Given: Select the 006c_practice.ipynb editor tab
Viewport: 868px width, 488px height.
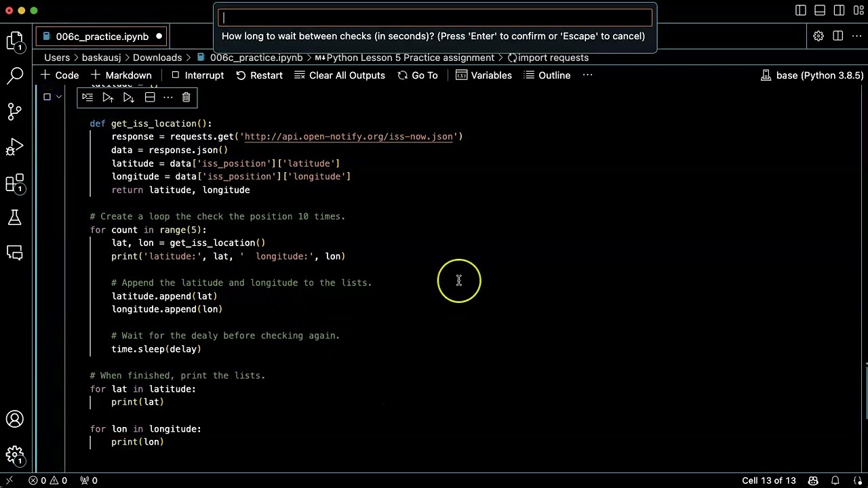Looking at the screenshot, I should pos(102,37).
